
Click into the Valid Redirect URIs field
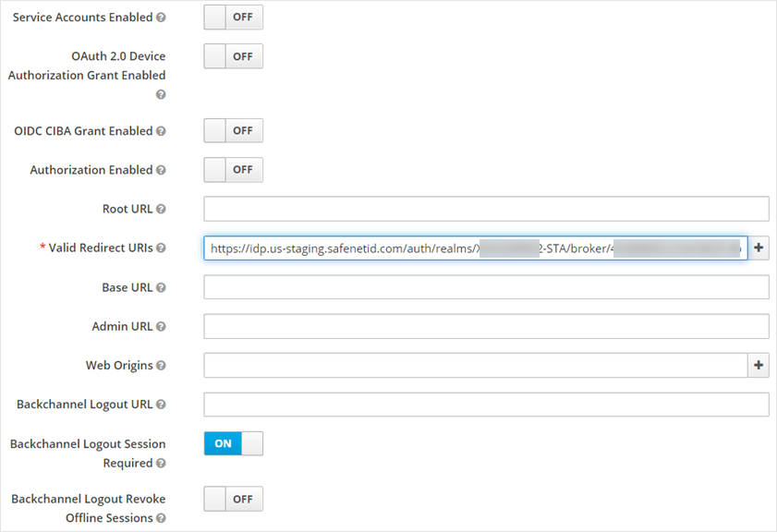(475, 248)
